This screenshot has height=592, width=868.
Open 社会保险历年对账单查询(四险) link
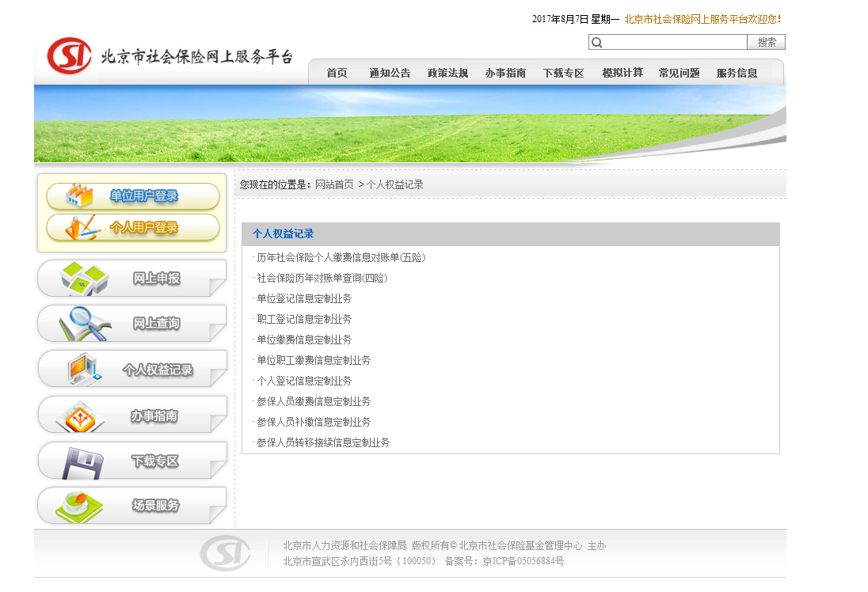click(322, 278)
